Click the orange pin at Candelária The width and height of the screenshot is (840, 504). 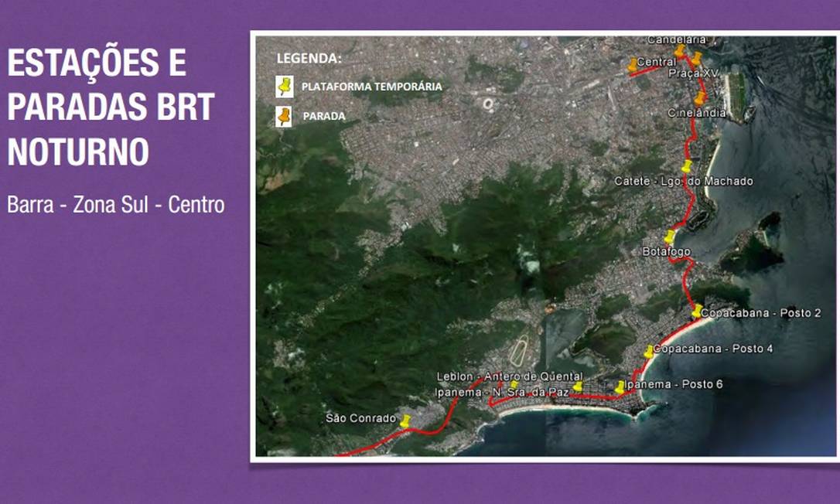pos(680,51)
